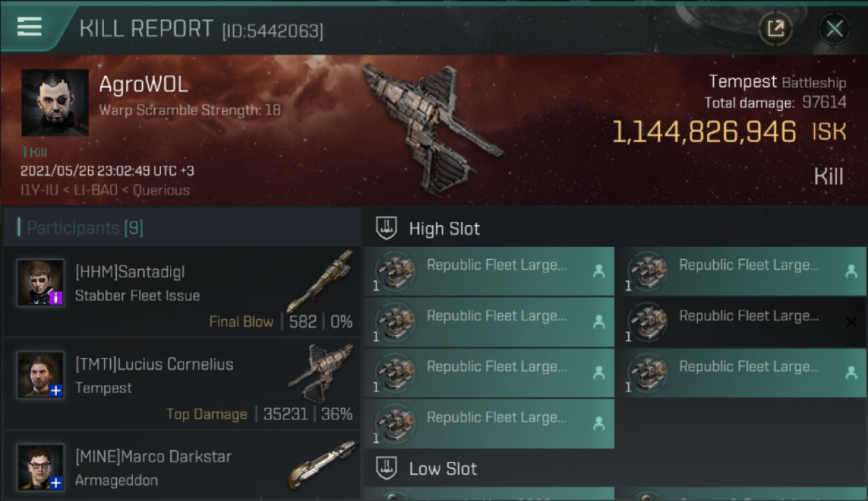
Task: Click person icon on top-right high slot module
Action: tap(851, 271)
